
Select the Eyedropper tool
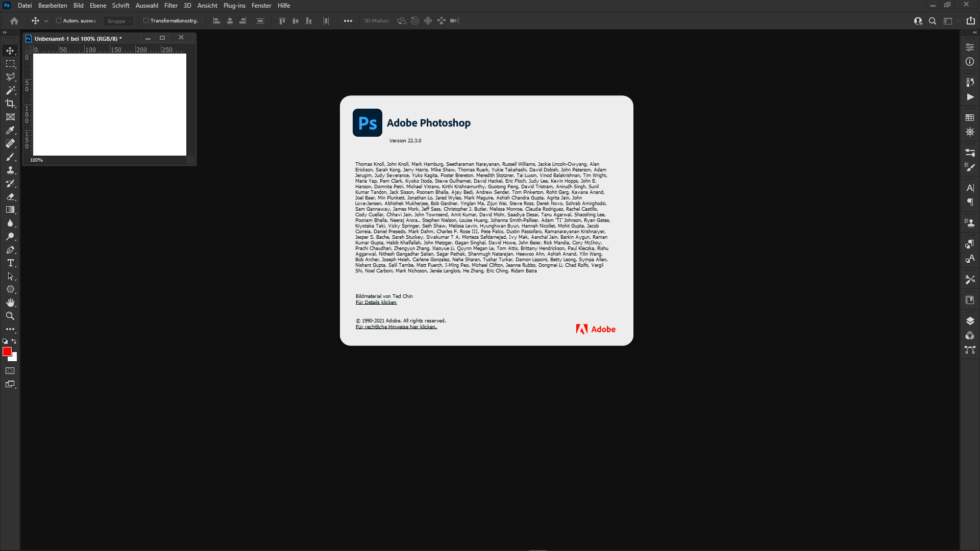(x=10, y=130)
